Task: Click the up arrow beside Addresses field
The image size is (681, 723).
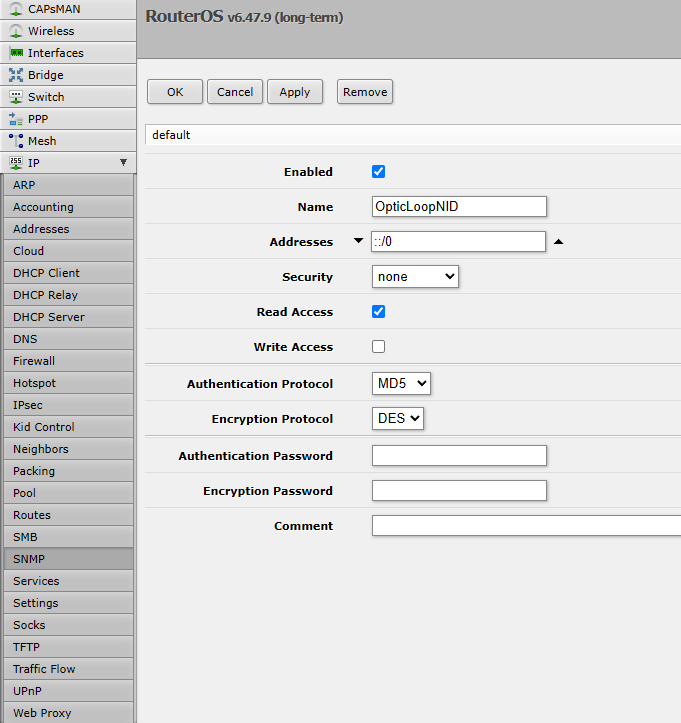Action: 559,242
